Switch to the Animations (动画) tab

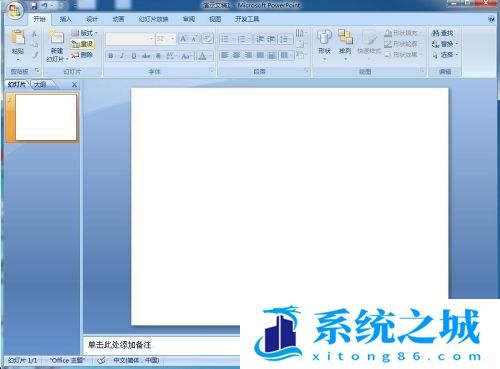click(x=118, y=19)
